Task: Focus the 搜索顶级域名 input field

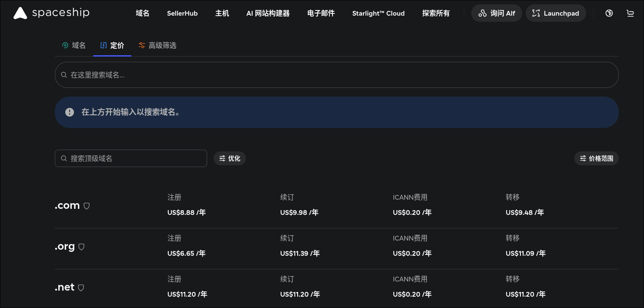Action: pos(131,158)
